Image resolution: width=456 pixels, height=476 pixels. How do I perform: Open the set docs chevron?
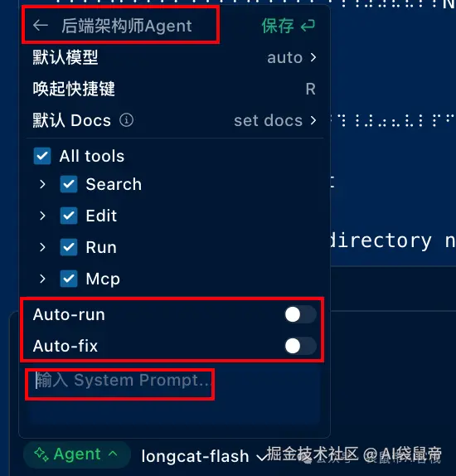click(x=313, y=120)
